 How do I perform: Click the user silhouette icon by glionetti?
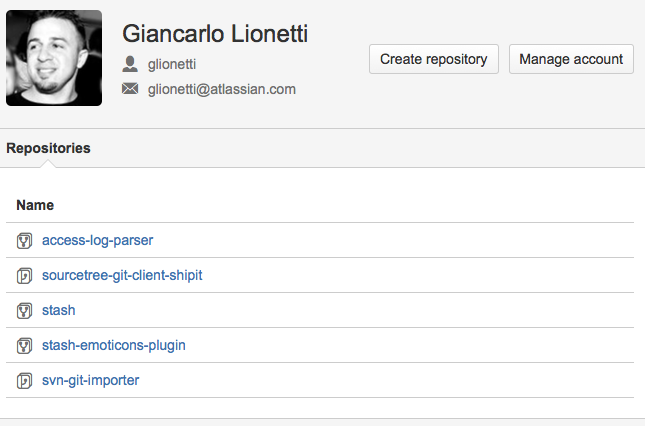130,64
